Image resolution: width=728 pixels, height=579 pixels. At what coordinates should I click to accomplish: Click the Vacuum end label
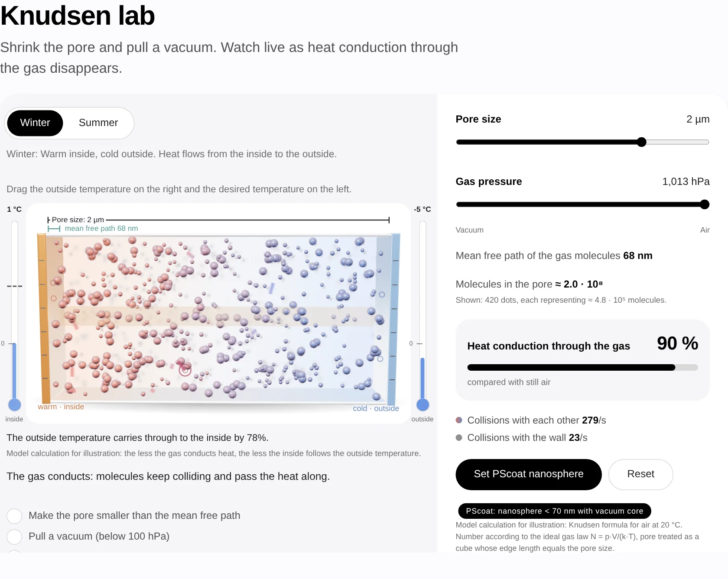tap(469, 230)
